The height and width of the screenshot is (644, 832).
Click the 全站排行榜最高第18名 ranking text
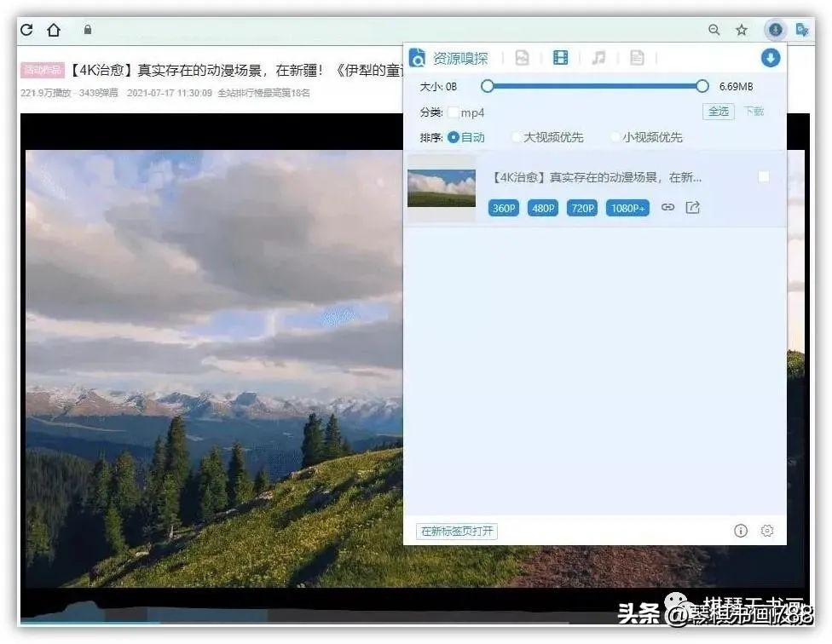click(263, 93)
